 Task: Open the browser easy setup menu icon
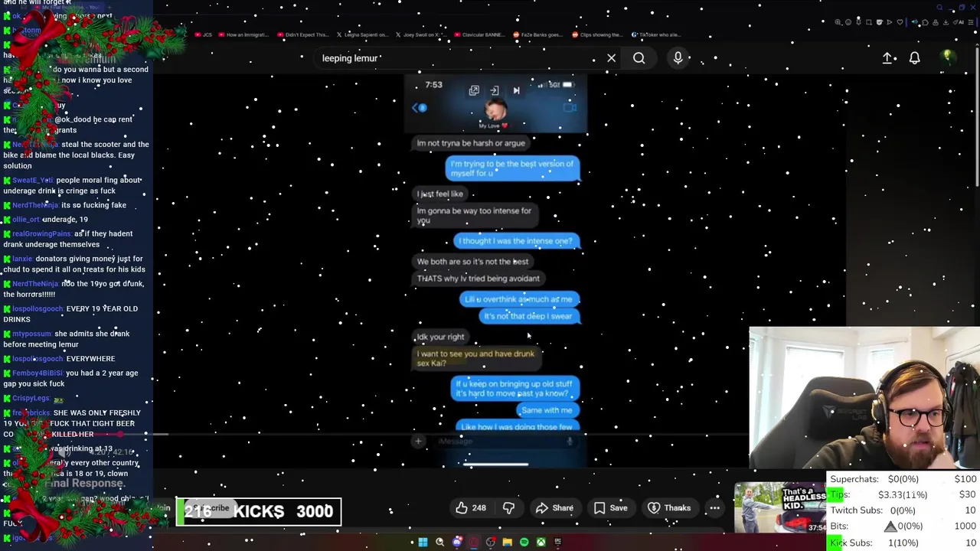[x=970, y=22]
